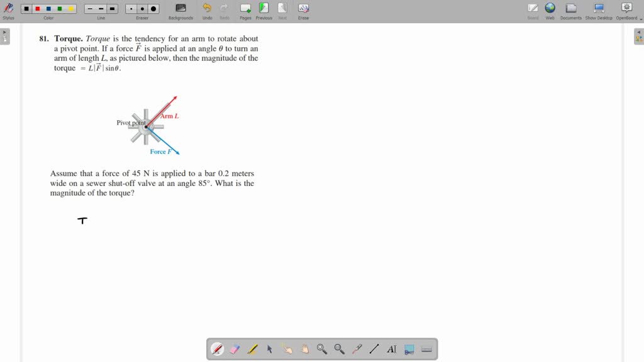644x362 pixels.
Task: Activate the Scroll hand tool
Action: coord(304,349)
